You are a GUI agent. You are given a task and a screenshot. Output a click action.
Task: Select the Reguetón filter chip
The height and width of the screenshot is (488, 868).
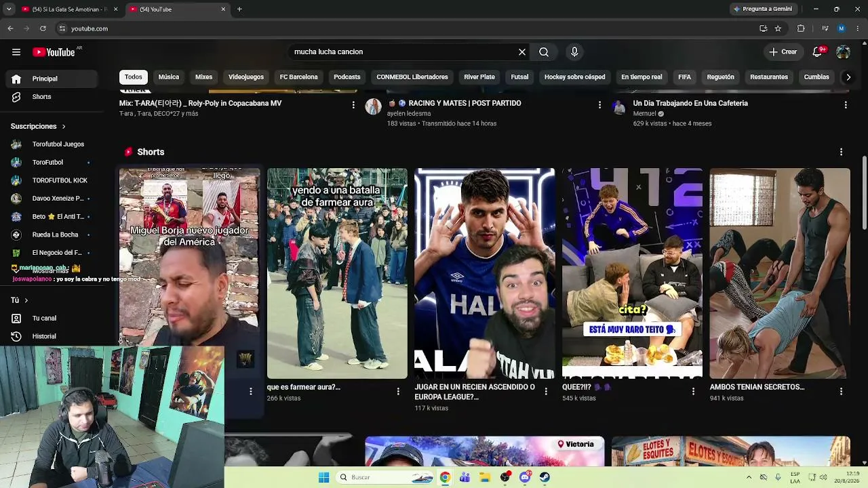click(x=721, y=77)
